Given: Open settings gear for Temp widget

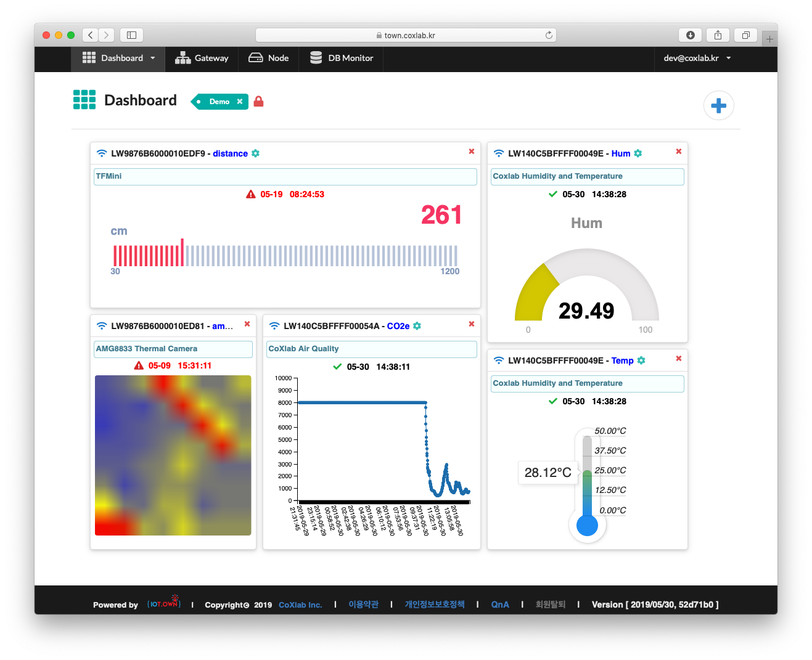Looking at the screenshot, I should (x=641, y=361).
